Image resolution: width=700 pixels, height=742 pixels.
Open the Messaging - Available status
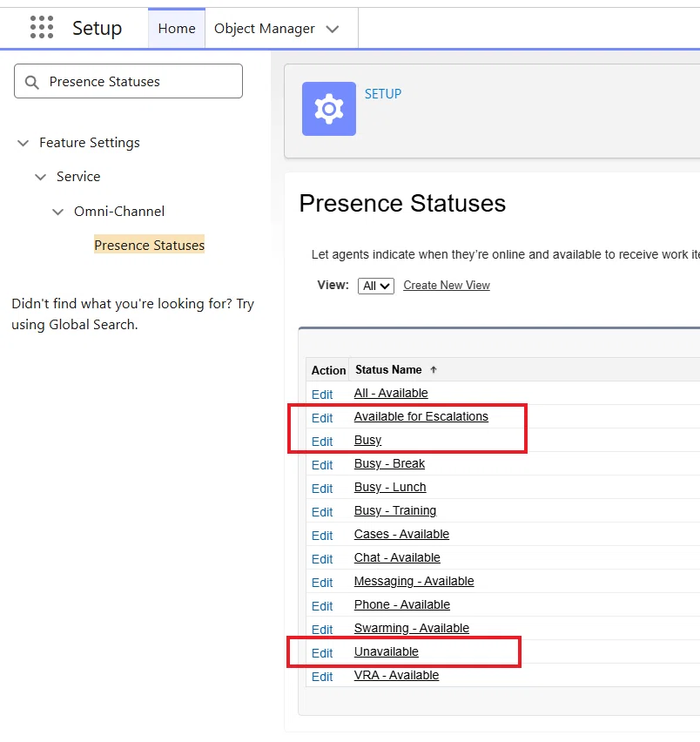pyautogui.click(x=414, y=582)
